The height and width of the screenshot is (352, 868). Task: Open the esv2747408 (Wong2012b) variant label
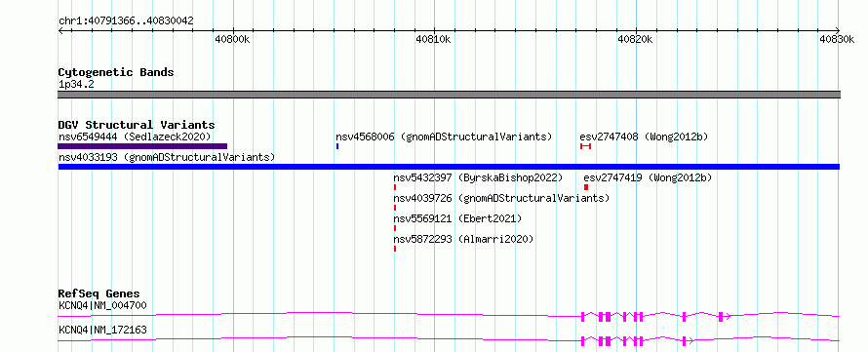coord(644,137)
